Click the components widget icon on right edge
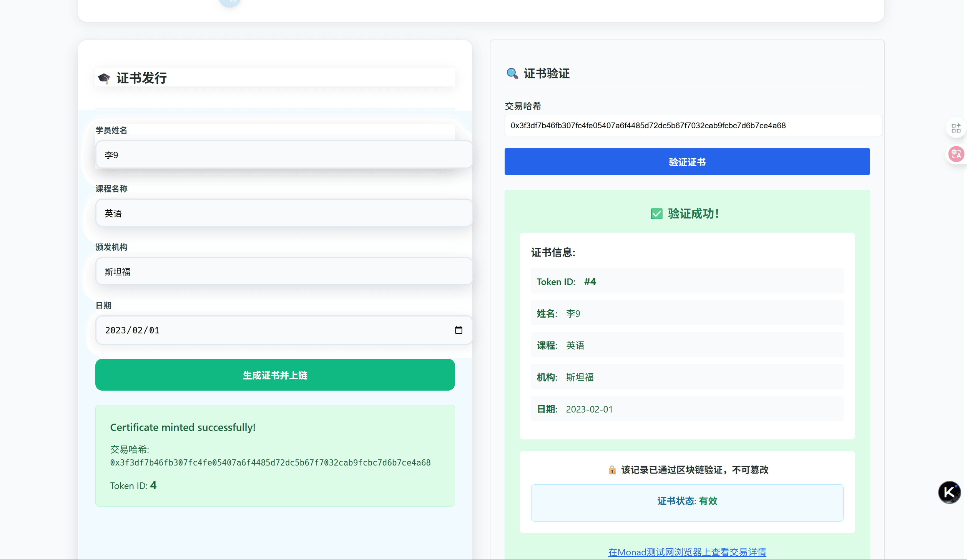The width and height of the screenshot is (967, 560). 957,128
